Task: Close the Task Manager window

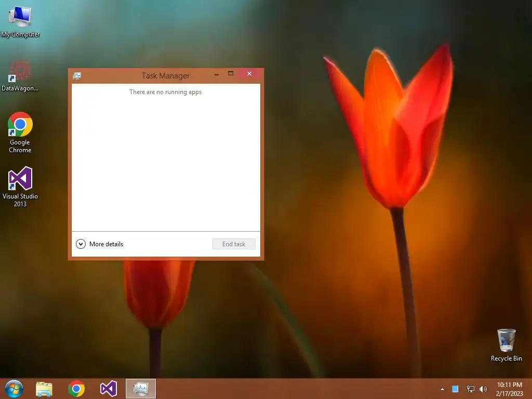Action: click(x=249, y=74)
